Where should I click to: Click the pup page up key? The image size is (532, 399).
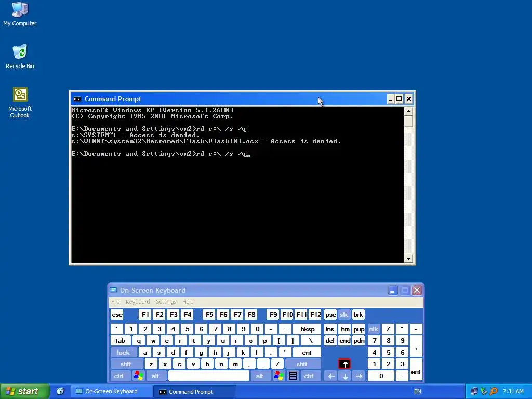[358, 329]
